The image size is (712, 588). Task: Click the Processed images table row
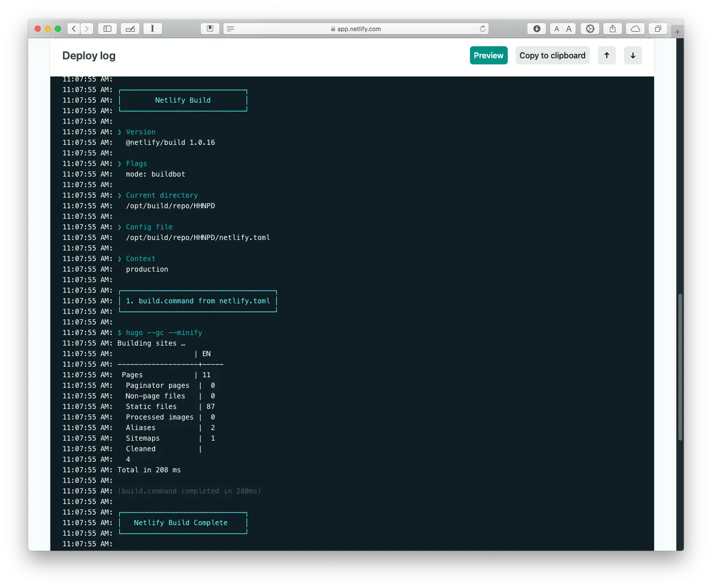[170, 417]
